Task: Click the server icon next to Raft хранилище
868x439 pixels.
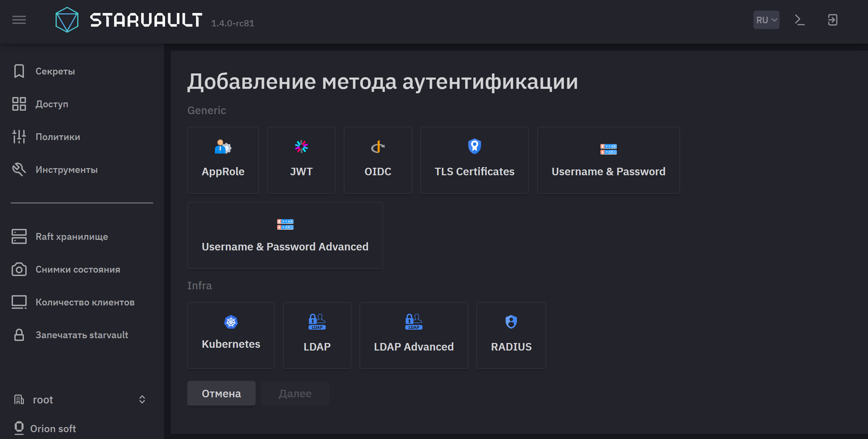Action: pos(19,236)
